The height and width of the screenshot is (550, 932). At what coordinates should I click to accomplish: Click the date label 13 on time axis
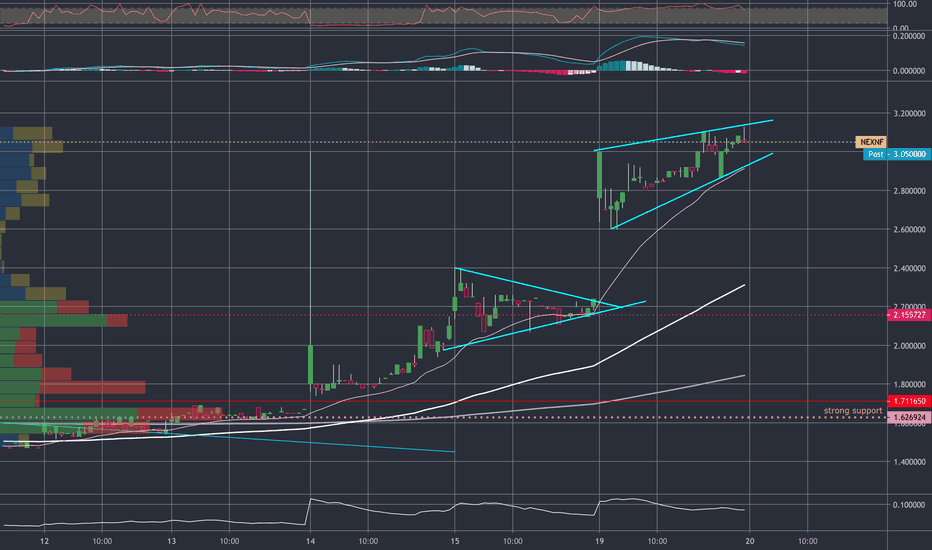[x=171, y=541]
